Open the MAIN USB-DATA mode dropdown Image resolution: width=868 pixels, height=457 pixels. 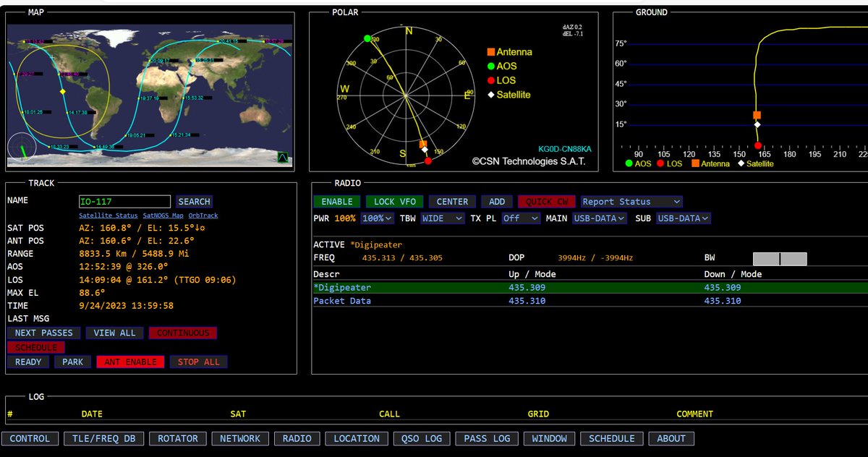click(x=600, y=218)
